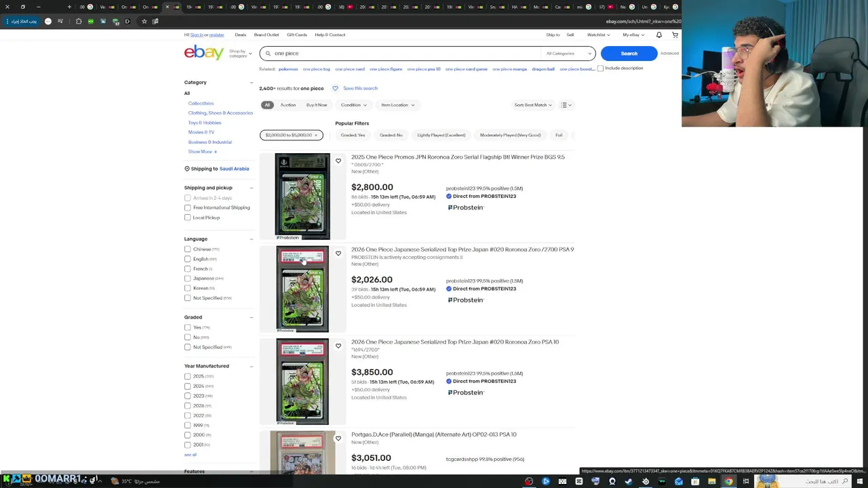
Task: Open the pokemon related search link
Action: [x=288, y=69]
